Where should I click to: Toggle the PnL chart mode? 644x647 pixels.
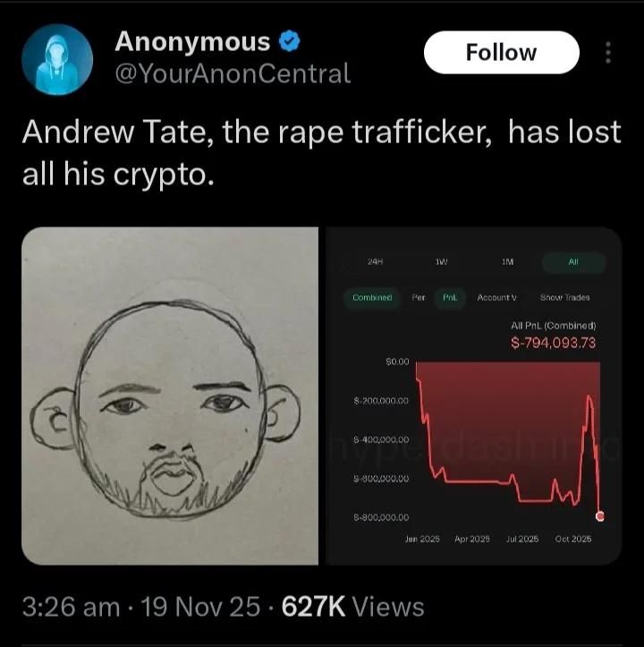pyautogui.click(x=450, y=297)
